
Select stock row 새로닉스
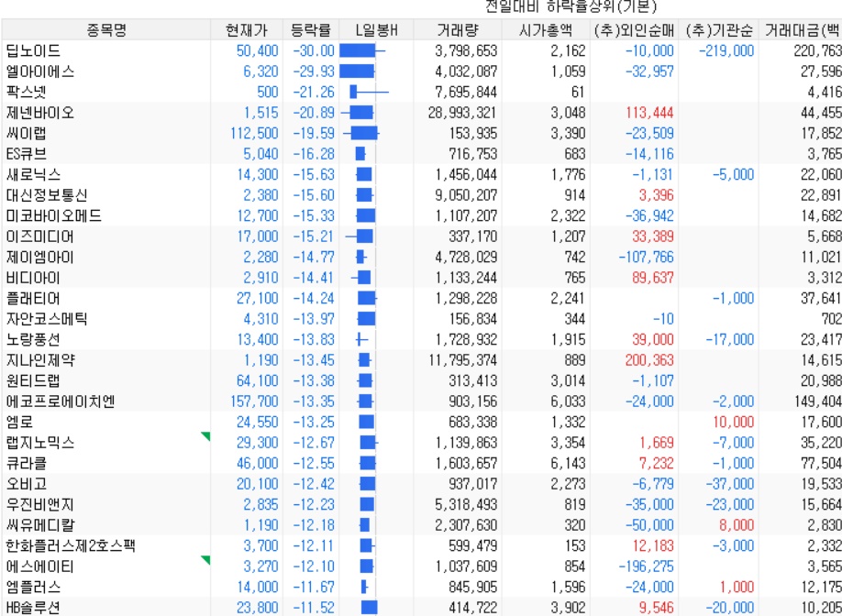click(421, 174)
